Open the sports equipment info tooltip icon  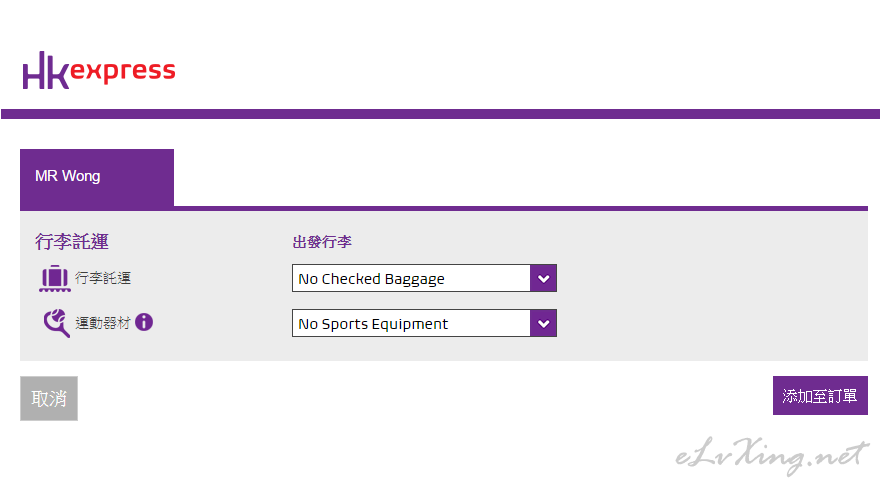point(144,322)
